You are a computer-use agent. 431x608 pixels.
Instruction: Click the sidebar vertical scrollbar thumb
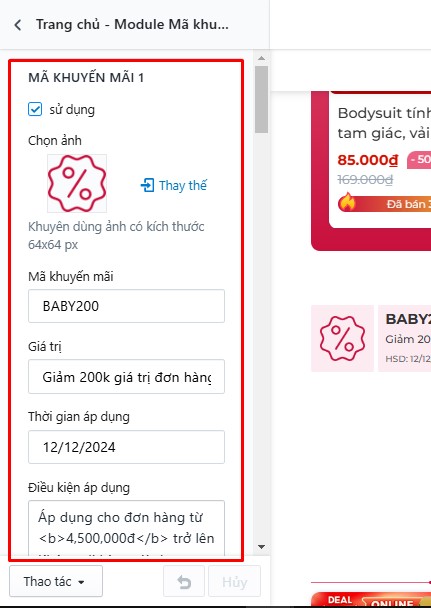[262, 99]
